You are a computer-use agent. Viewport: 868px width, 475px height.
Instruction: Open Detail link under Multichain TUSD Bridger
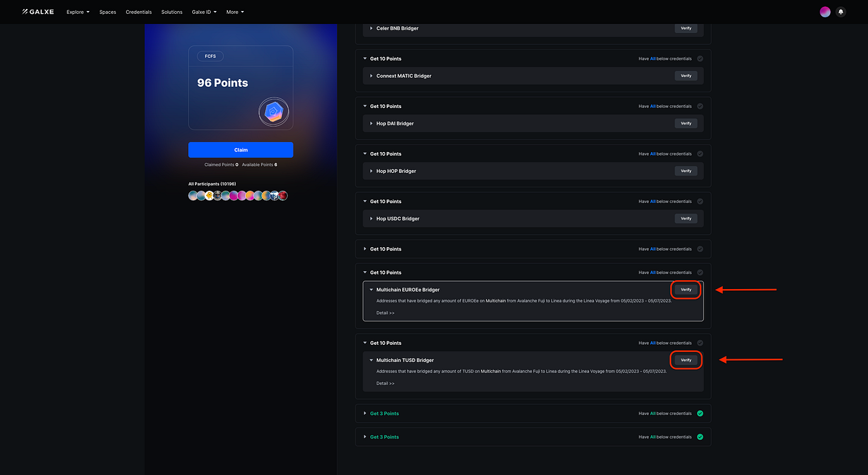tap(385, 383)
